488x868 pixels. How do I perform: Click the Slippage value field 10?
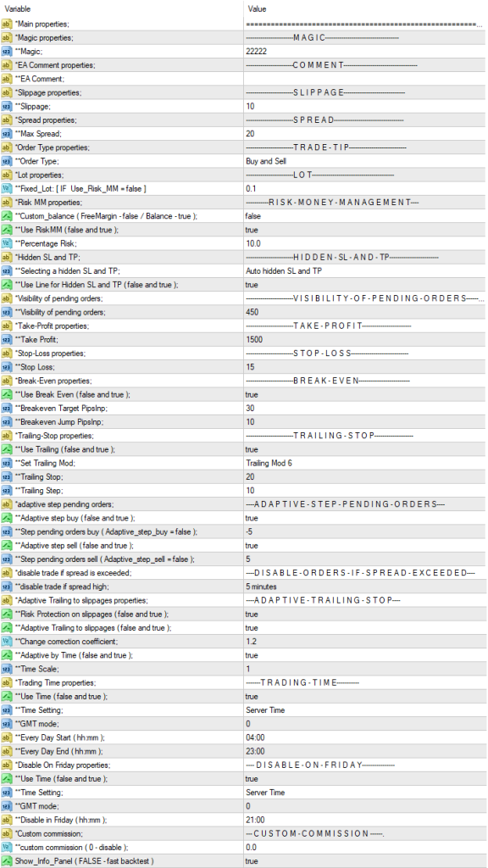click(x=365, y=106)
